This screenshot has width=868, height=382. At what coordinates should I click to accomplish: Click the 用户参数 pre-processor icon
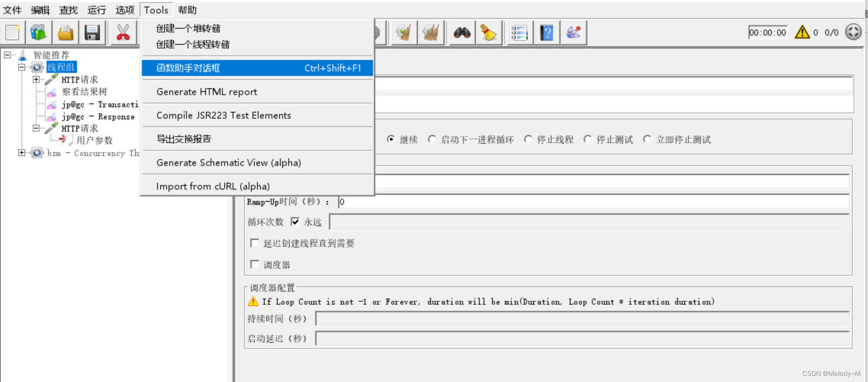coord(66,140)
